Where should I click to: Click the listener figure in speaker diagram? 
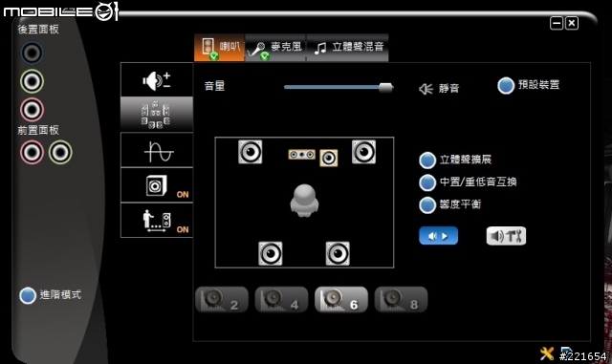point(304,201)
